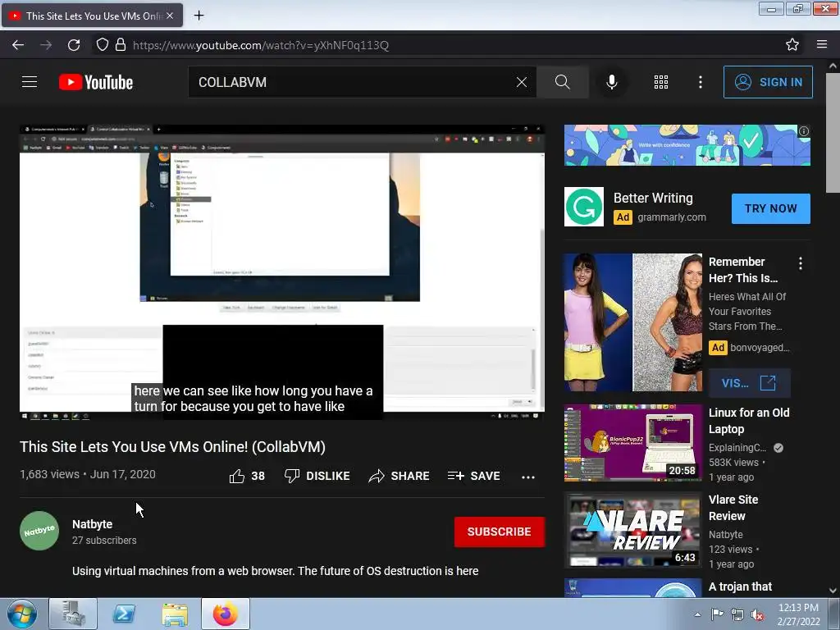Open tracking protection shield icon
The image size is (840, 630).
coord(102,44)
